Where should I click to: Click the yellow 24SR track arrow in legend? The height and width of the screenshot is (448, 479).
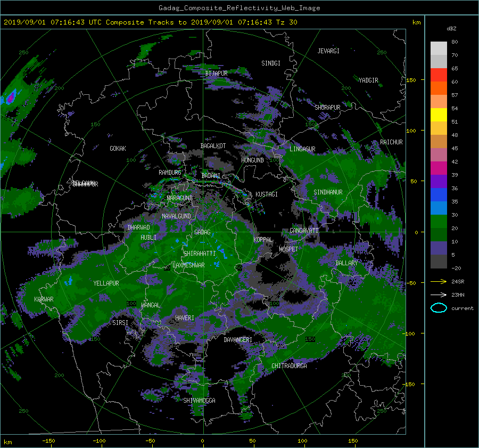coord(439,281)
